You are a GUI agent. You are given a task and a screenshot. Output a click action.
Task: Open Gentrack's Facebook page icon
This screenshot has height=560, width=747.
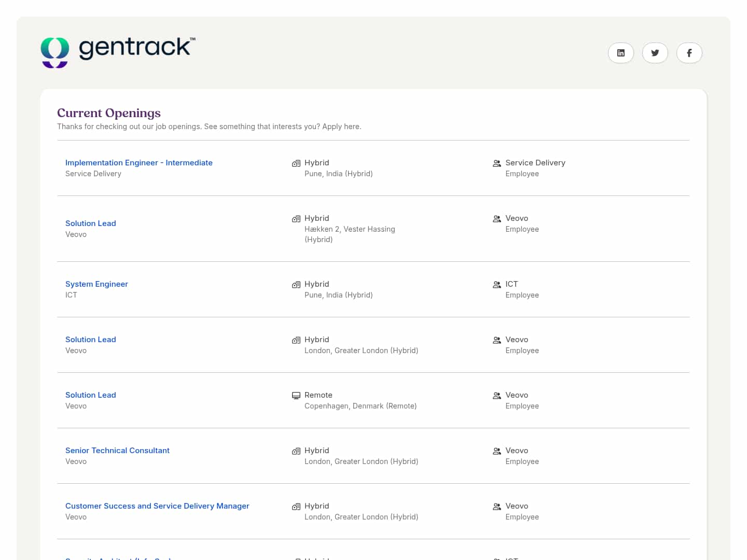(x=689, y=53)
